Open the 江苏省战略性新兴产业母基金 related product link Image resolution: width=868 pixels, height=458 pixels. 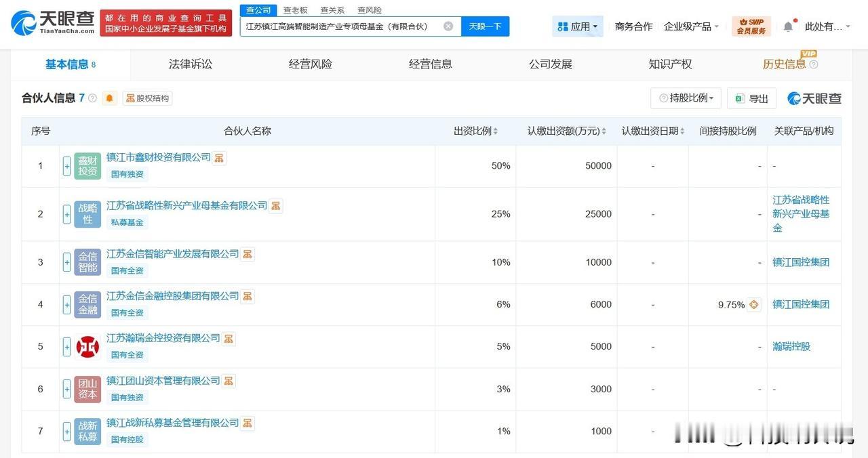point(801,214)
